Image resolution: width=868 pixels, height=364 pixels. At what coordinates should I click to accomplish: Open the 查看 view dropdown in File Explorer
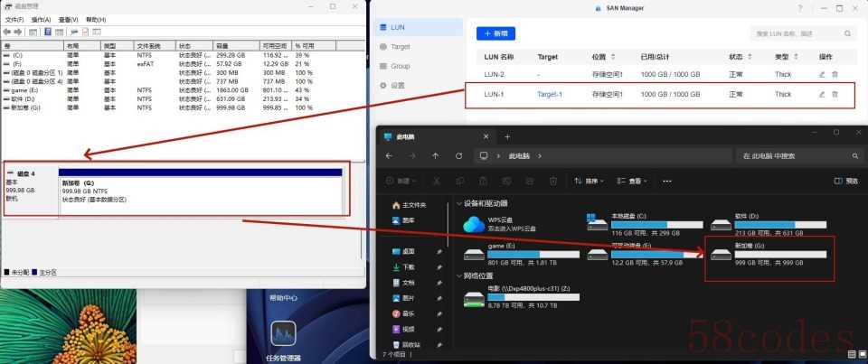[x=638, y=181]
